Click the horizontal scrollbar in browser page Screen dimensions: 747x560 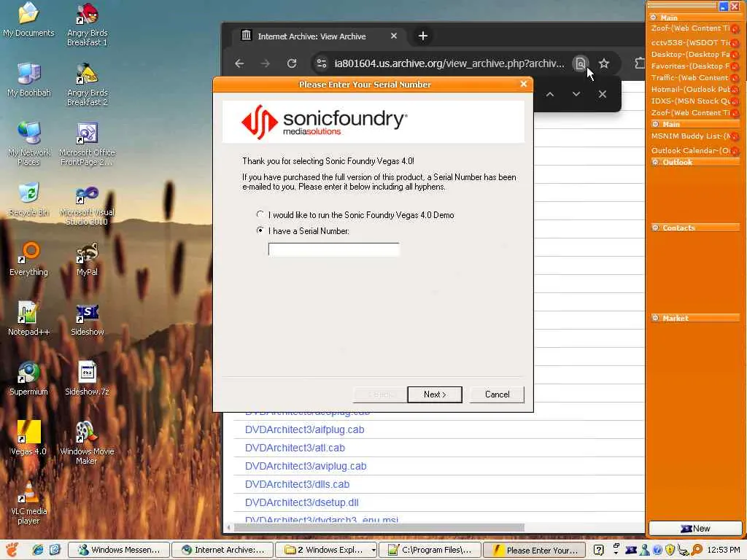pos(379,528)
